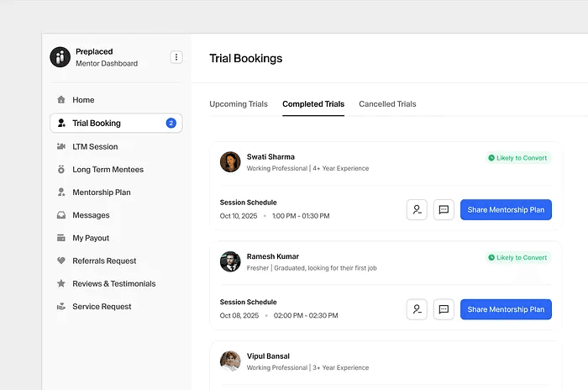The width and height of the screenshot is (588, 390).
Task: Open Reviews & Testimonials page
Action: (116, 284)
